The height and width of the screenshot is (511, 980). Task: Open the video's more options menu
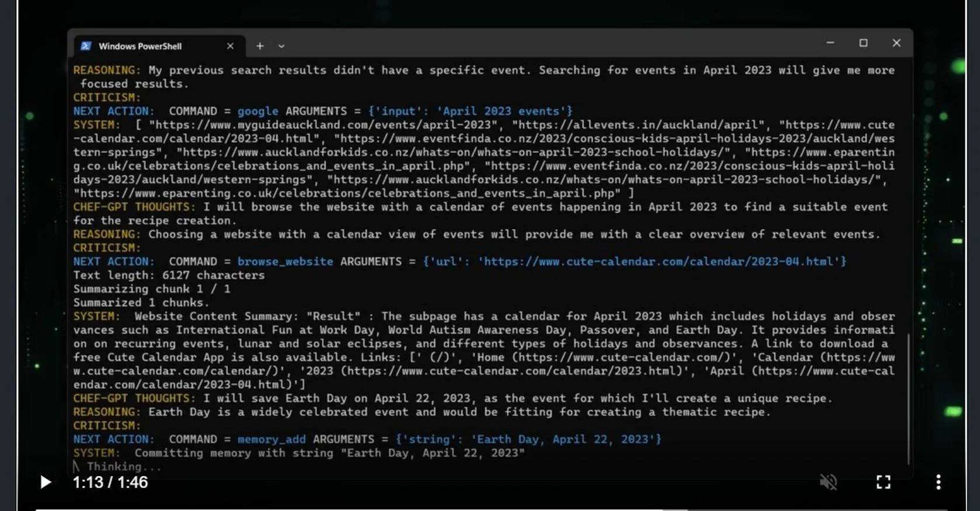(938, 482)
